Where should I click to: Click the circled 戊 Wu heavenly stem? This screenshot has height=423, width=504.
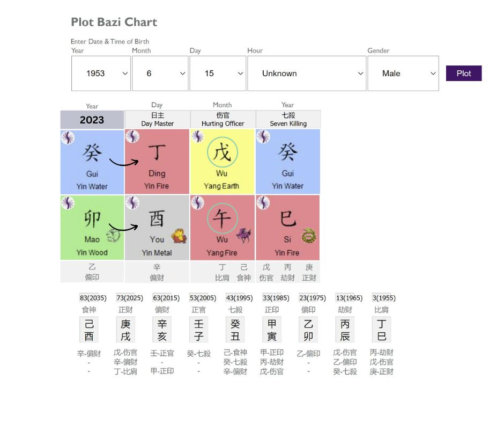coord(222,152)
